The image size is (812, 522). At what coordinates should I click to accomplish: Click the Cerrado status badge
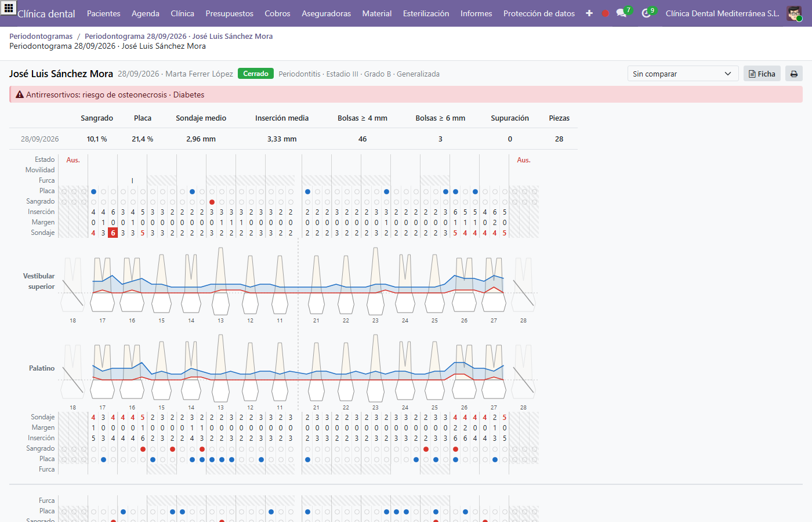coord(256,74)
